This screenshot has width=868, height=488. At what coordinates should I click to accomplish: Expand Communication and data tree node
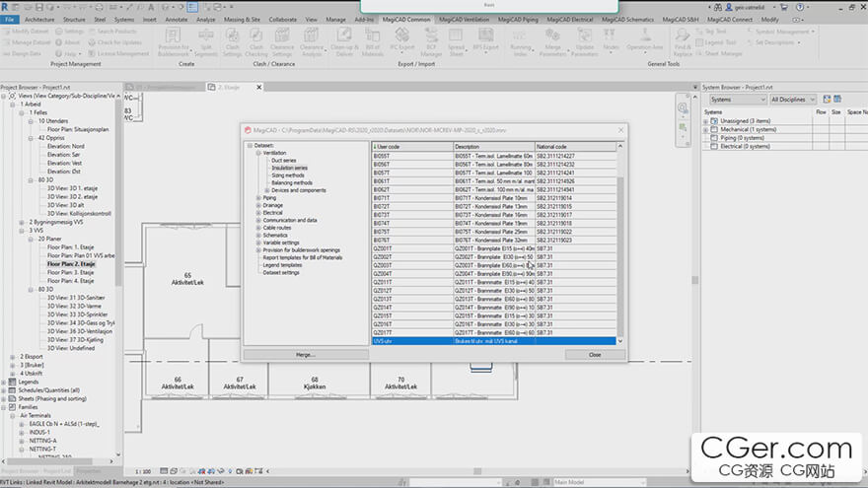coord(258,220)
